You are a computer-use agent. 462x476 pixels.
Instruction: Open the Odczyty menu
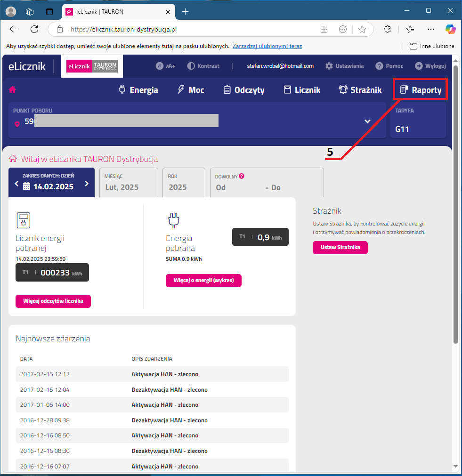tap(244, 90)
